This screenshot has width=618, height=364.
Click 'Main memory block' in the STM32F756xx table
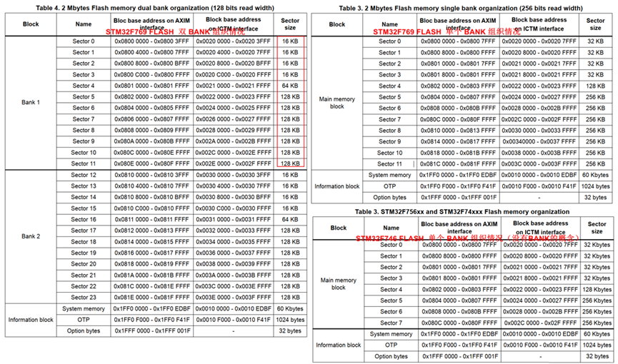[338, 284]
